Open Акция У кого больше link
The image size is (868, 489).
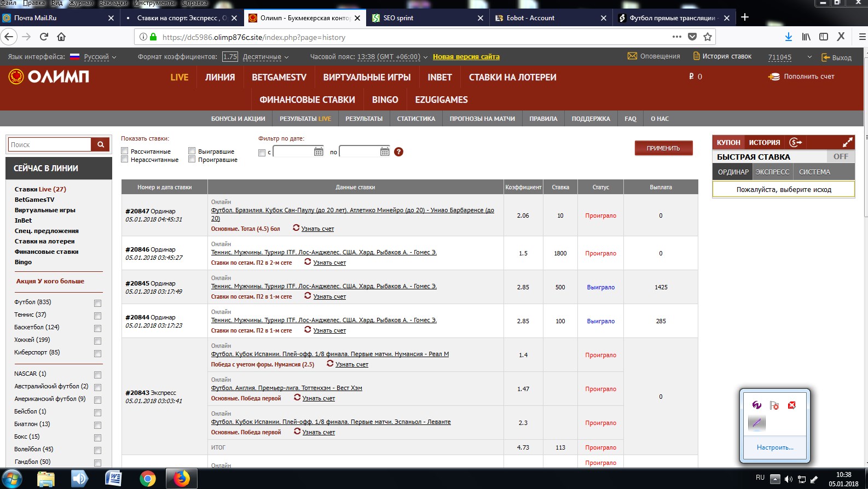coord(50,281)
